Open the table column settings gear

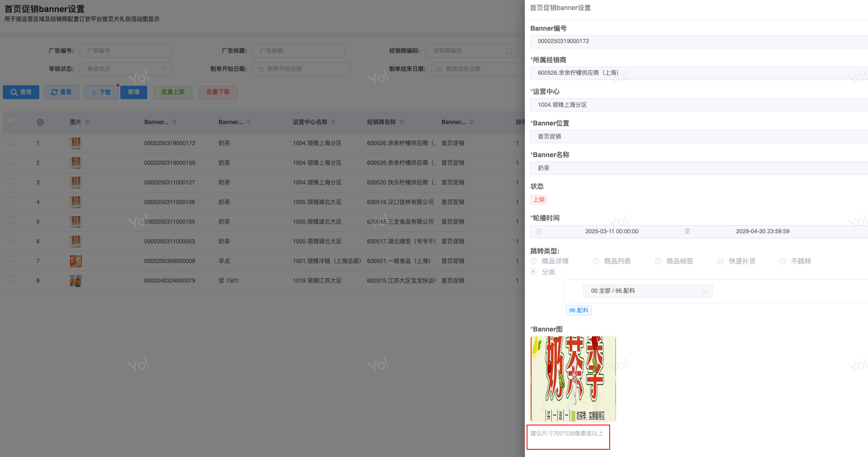[x=40, y=122]
